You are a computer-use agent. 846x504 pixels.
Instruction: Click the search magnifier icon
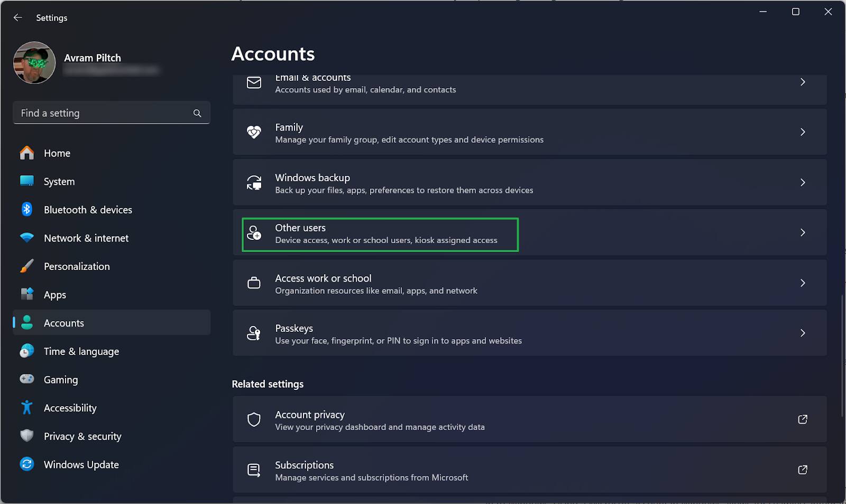tap(197, 113)
